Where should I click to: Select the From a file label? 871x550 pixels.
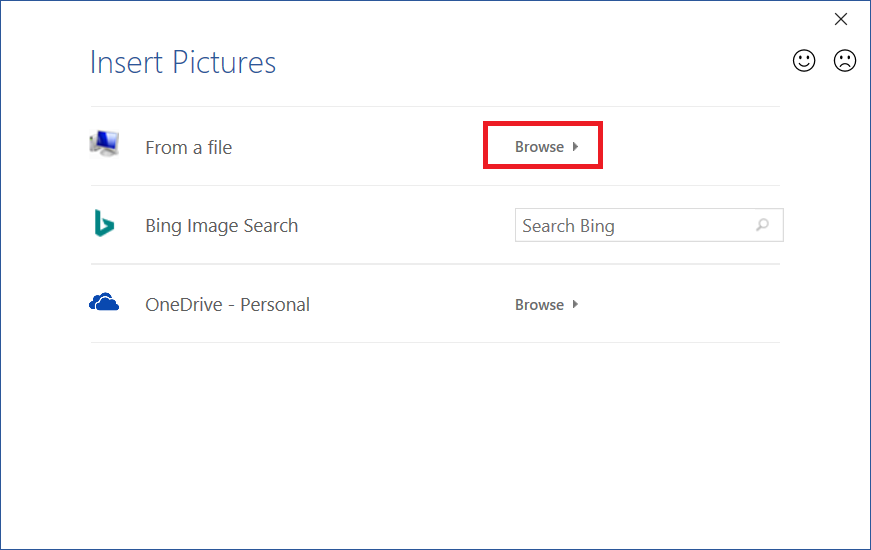coord(188,148)
